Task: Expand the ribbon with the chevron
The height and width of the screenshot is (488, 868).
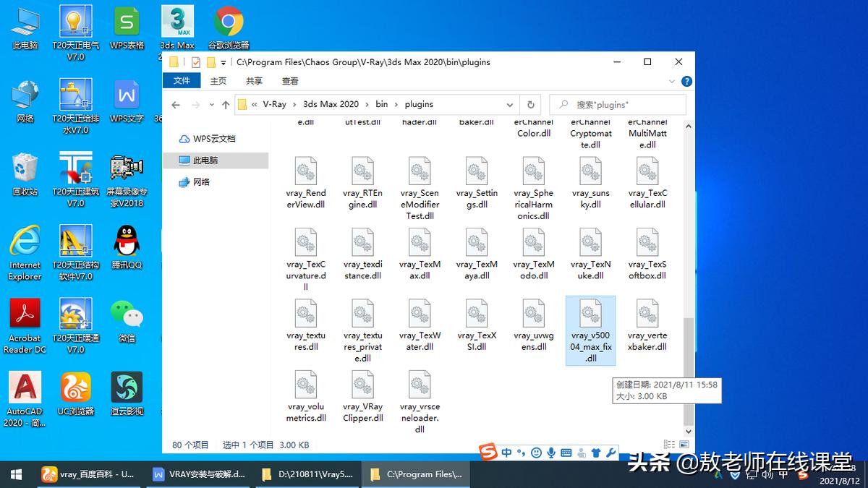Action: pyautogui.click(x=673, y=81)
